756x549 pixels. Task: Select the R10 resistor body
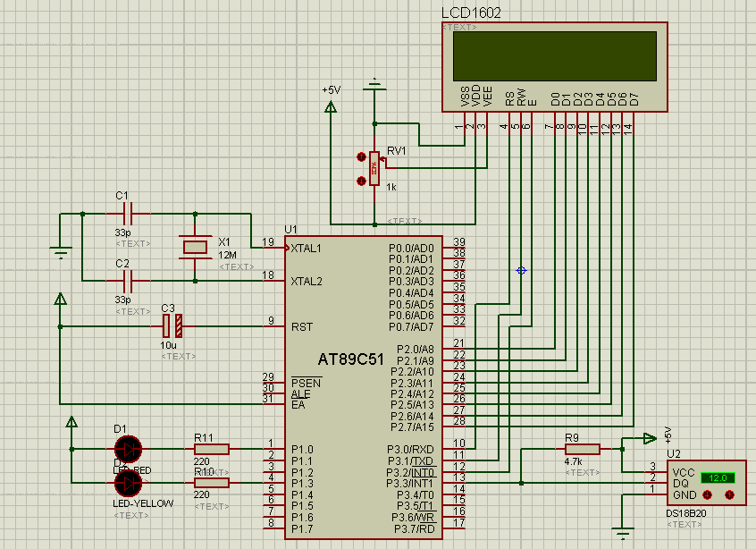[212, 483]
